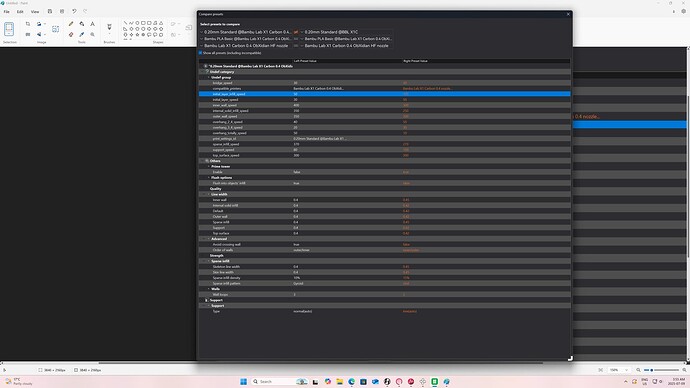This screenshot has height=388, width=690.
Task: Select the Eraser tool
Action: coord(71,34)
